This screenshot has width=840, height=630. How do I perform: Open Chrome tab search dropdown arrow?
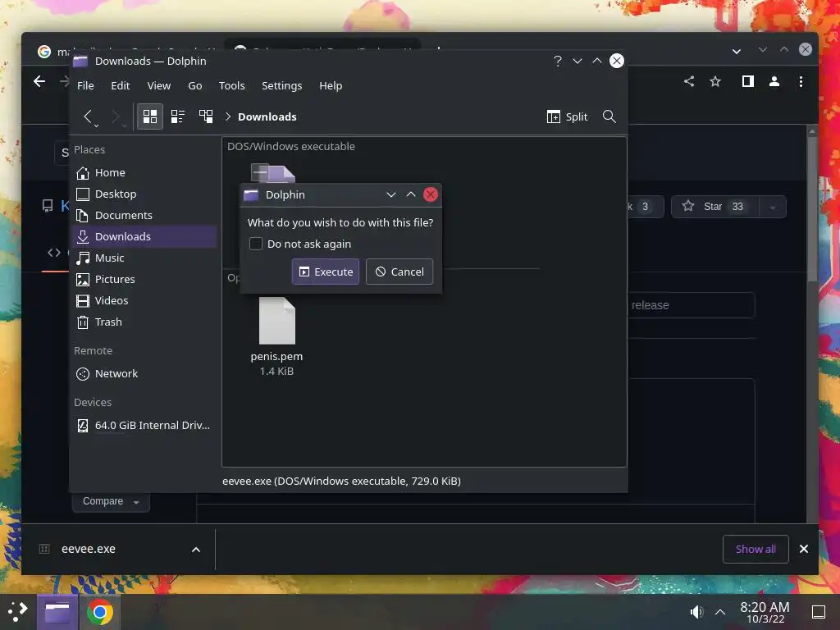tap(737, 52)
